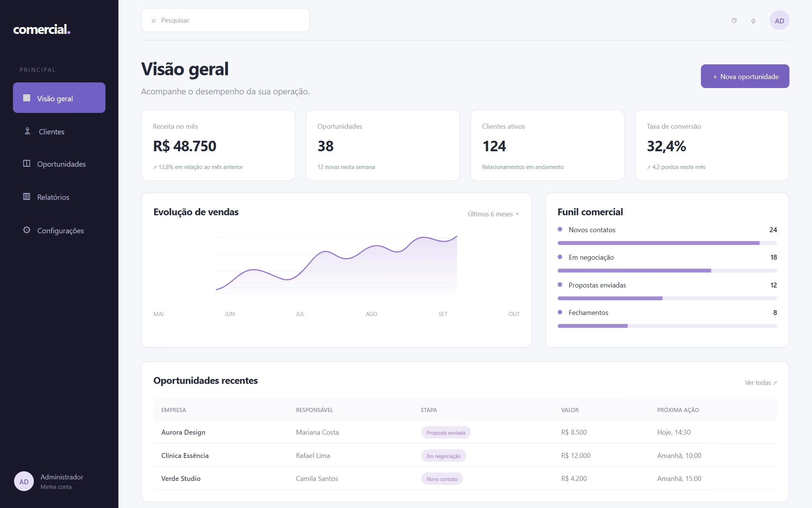812x508 pixels.
Task: Click the Hoje, 14:30 next action cell
Action: (674, 432)
